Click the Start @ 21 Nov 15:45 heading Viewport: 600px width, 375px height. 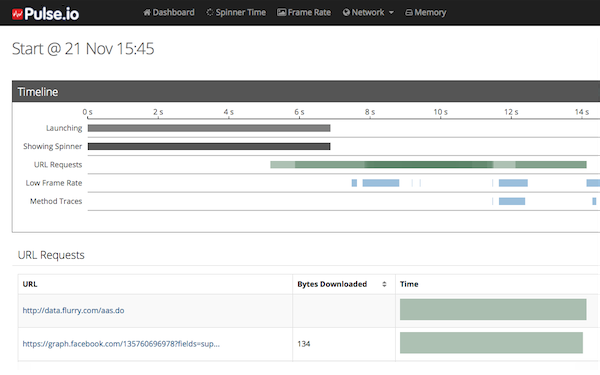click(x=83, y=49)
